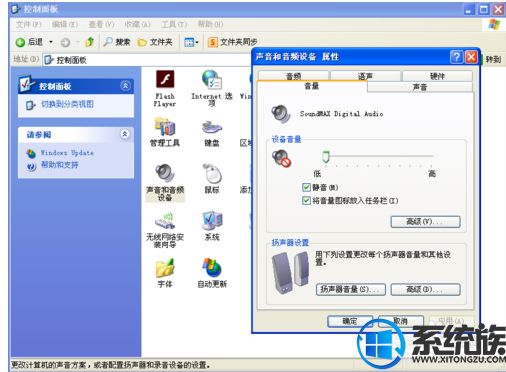Open the Flash Player control panel icon
This screenshot has width=506, height=372.
coord(165,80)
